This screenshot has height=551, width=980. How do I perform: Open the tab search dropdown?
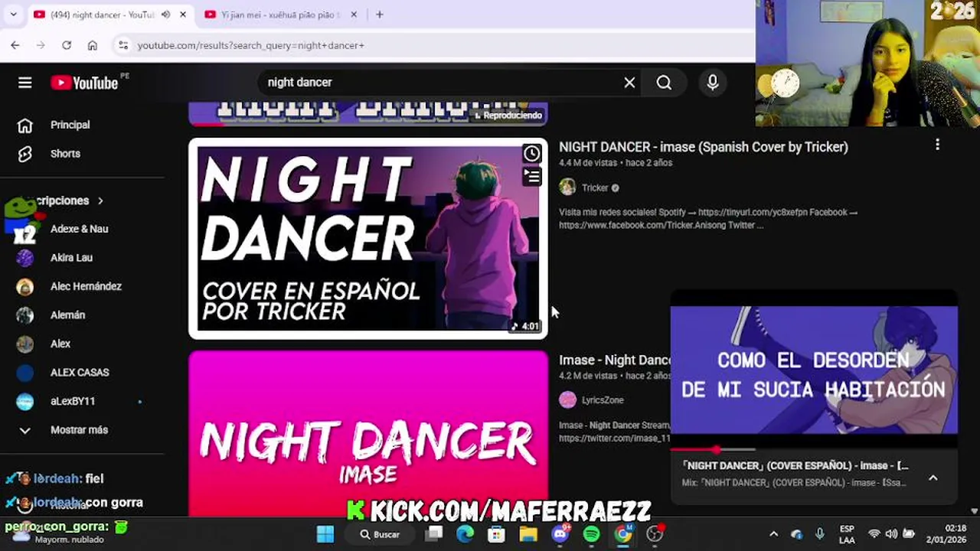pyautogui.click(x=13, y=15)
